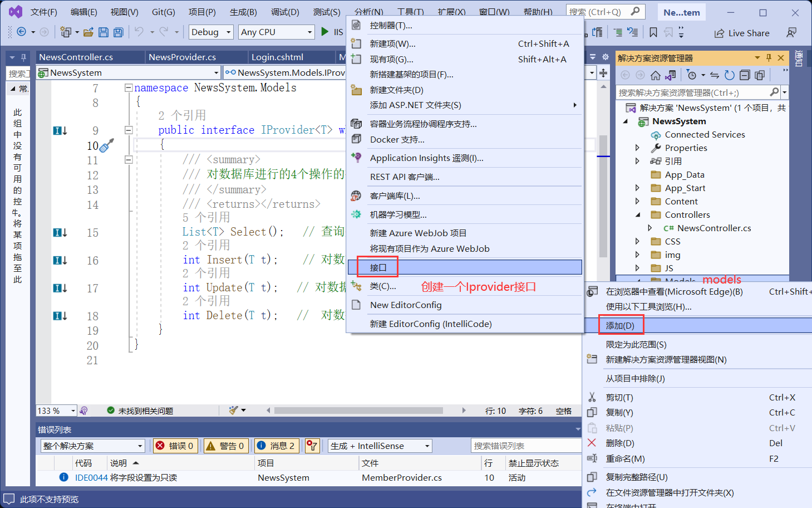This screenshot has width=812, height=508.
Task: Select 新建项(W)... menu entry
Action: point(465,43)
